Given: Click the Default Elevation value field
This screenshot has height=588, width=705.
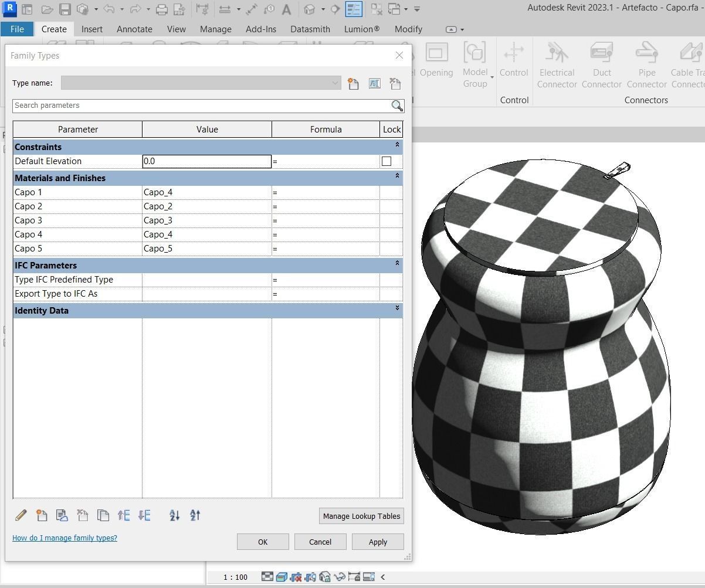Looking at the screenshot, I should click(207, 161).
